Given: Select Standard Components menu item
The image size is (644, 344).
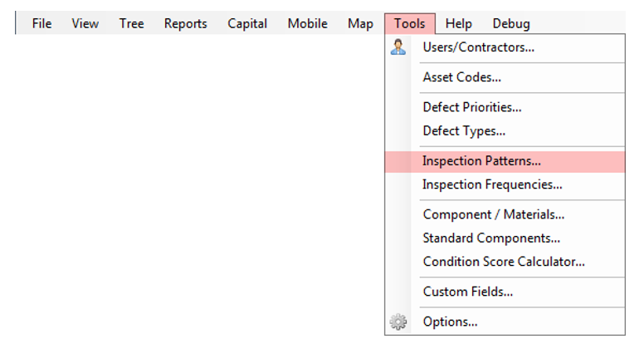Looking at the screenshot, I should (491, 238).
